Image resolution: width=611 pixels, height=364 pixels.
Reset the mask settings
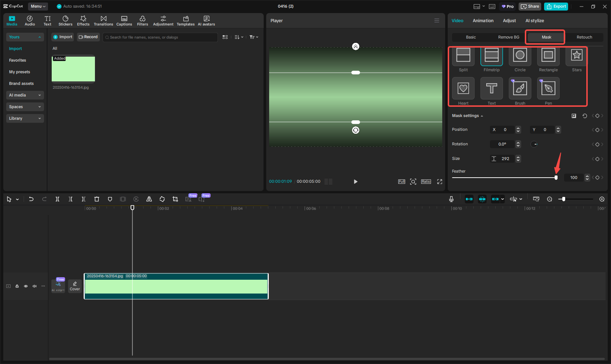584,116
